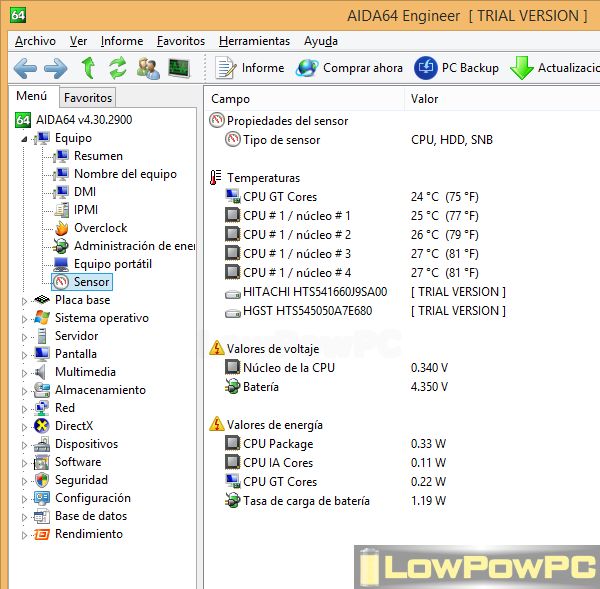Expand the Sistema operativo tree node
This screenshot has height=589, width=600.
tap(26, 318)
